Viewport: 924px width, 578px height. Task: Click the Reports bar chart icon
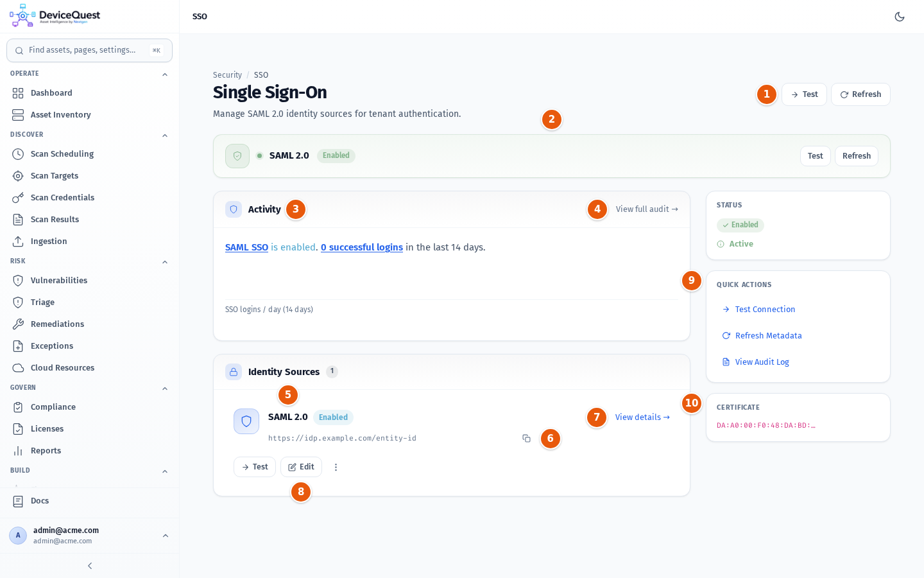(18, 451)
